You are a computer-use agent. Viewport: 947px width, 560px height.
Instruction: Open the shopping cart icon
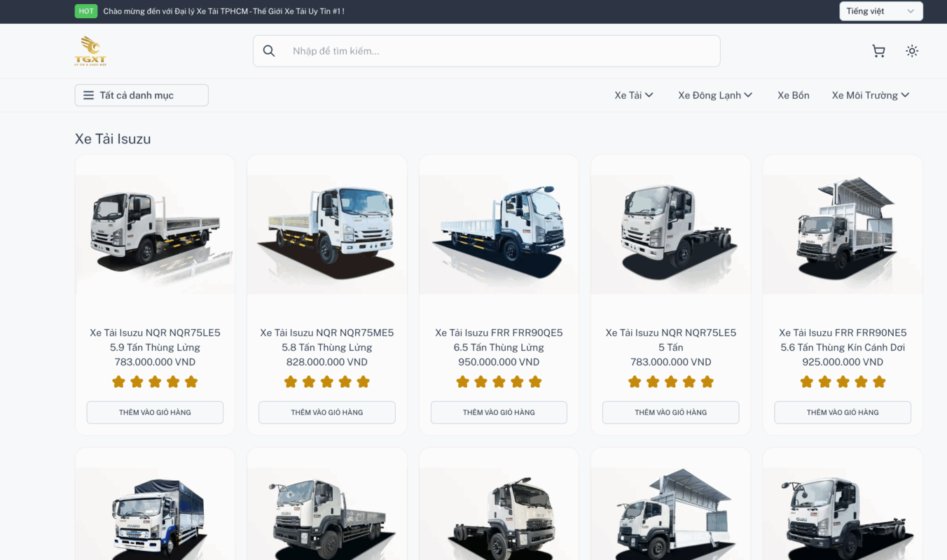coord(878,51)
